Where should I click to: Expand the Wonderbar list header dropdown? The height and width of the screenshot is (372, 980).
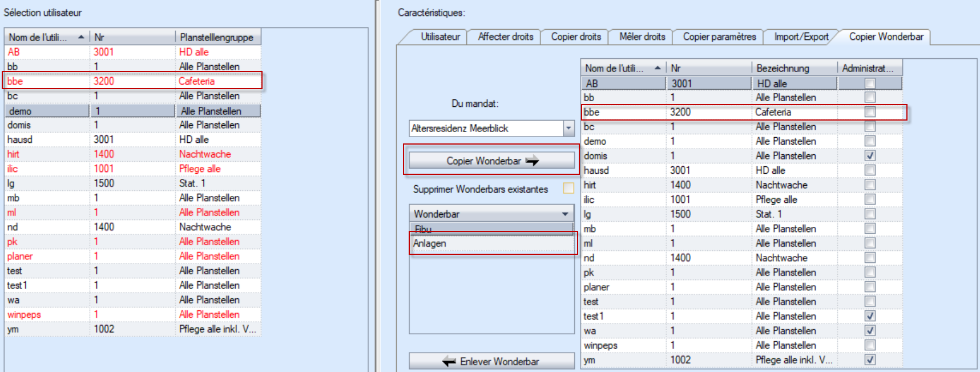565,214
